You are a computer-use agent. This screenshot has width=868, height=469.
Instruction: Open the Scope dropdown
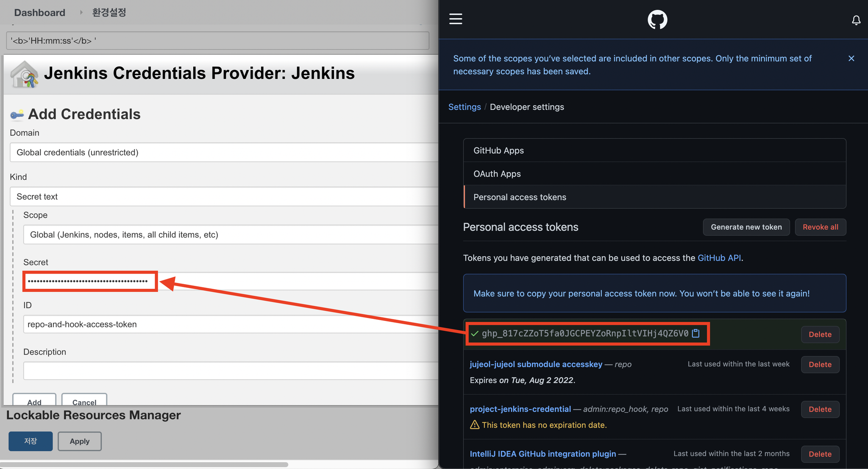click(231, 234)
